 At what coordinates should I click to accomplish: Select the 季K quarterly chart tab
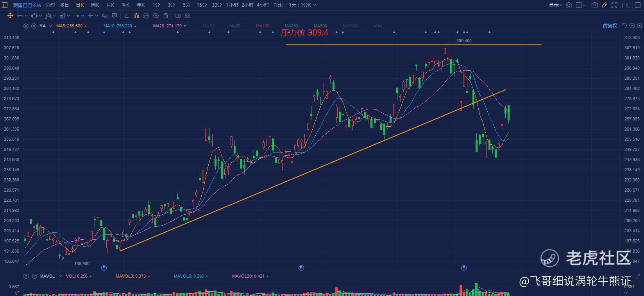(125, 5)
